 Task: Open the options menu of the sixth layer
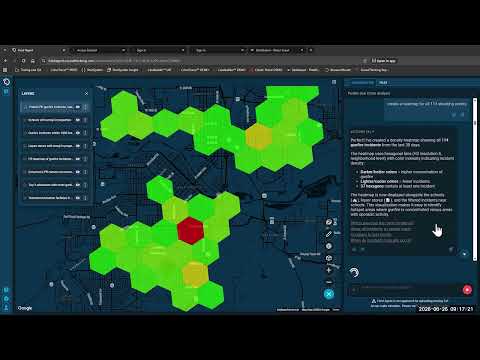tap(85, 172)
